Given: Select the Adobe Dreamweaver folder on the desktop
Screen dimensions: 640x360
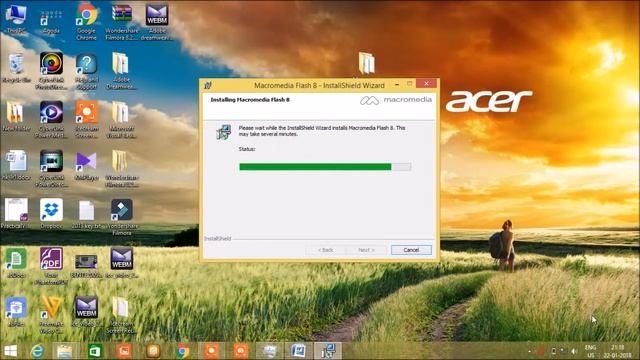Looking at the screenshot, I should (x=121, y=71).
